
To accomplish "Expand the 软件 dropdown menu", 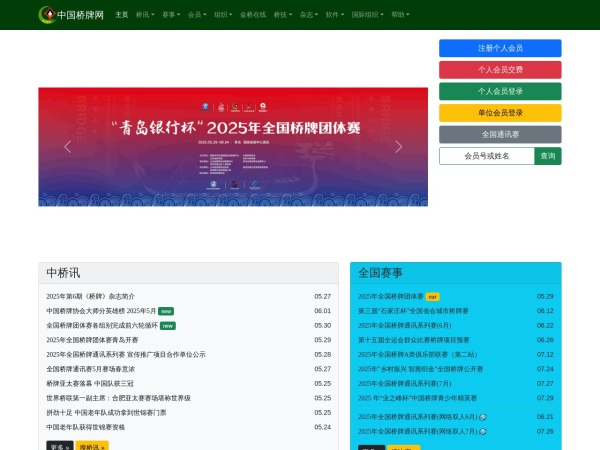I will [335, 15].
